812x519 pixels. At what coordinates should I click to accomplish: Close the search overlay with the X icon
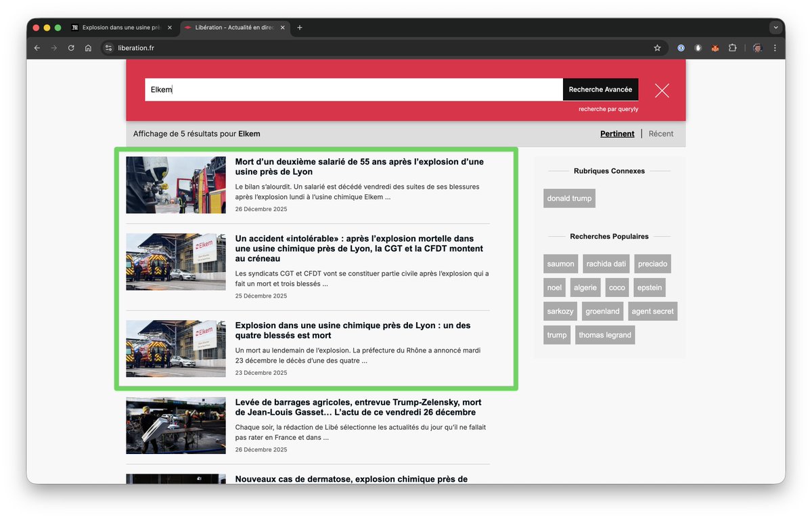662,90
